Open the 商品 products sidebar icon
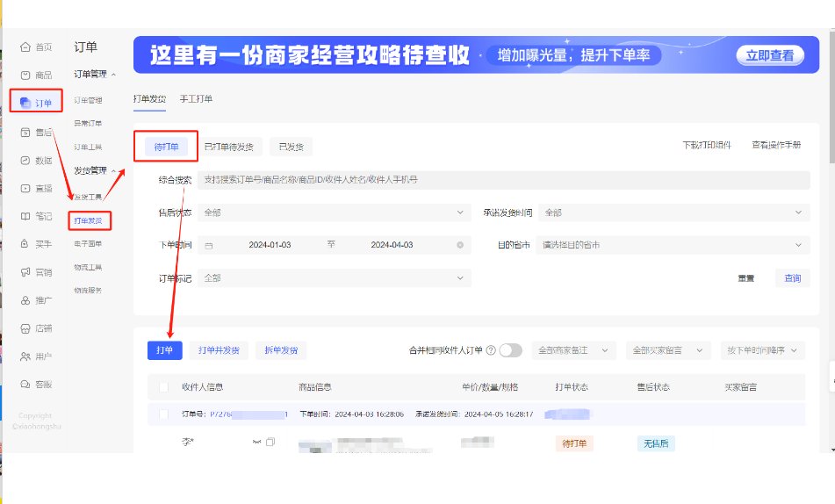 pos(26,76)
